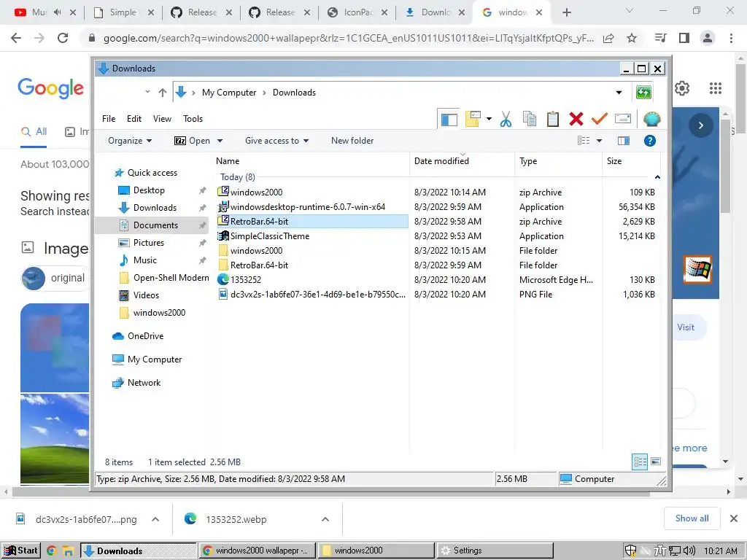Viewport: 747px width, 560px height.
Task: Open the view options dropdown arrow
Action: [x=600, y=141]
